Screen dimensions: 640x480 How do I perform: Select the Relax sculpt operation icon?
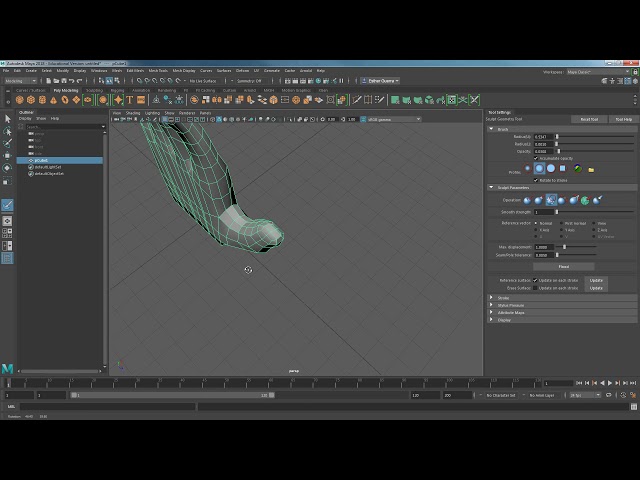tap(562, 200)
